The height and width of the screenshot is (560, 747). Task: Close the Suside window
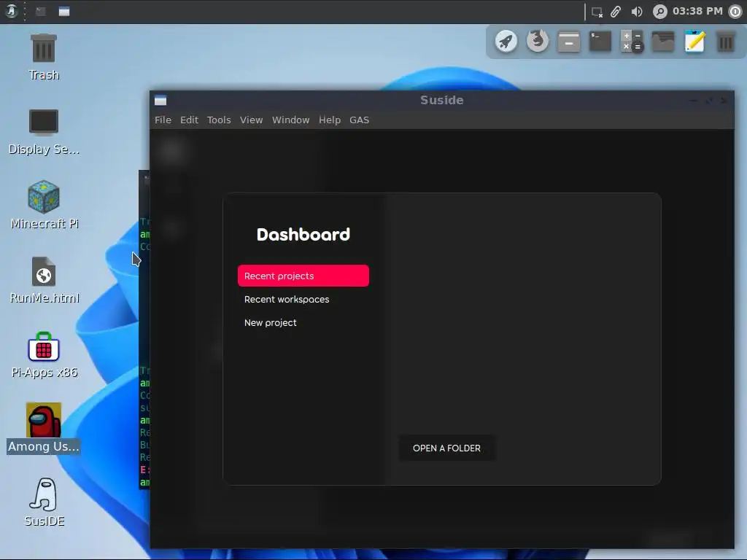tap(724, 101)
